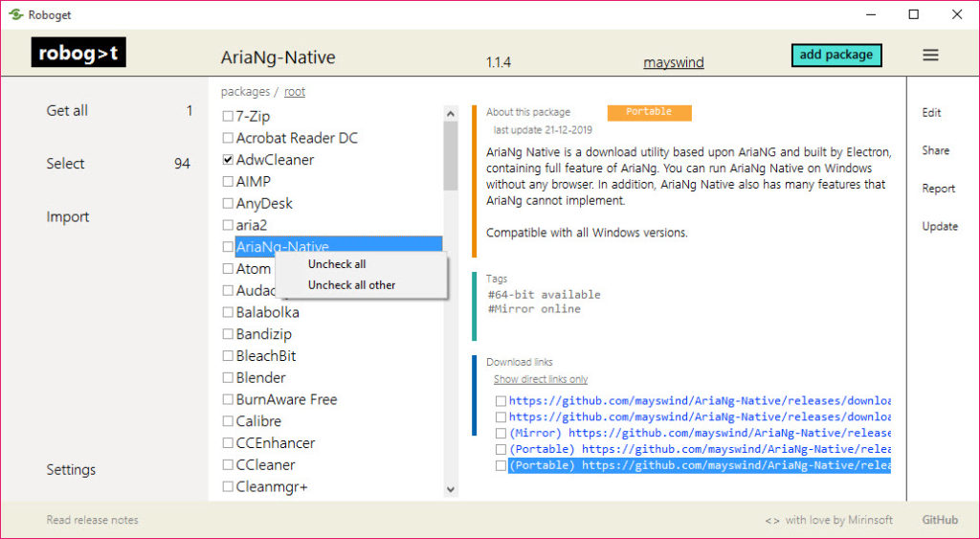Click Update in right panel
This screenshot has height=539, width=980.
click(x=940, y=226)
